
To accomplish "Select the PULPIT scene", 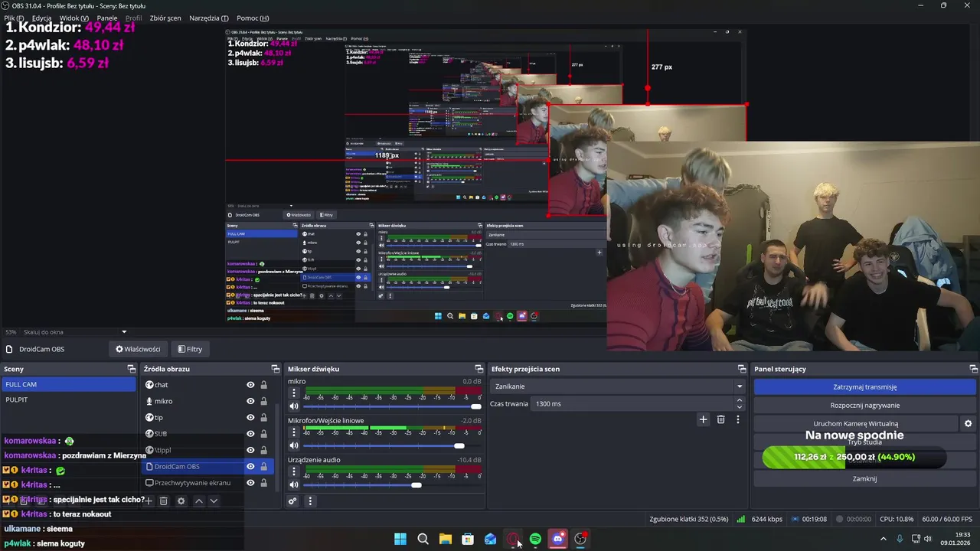I will tap(68, 399).
